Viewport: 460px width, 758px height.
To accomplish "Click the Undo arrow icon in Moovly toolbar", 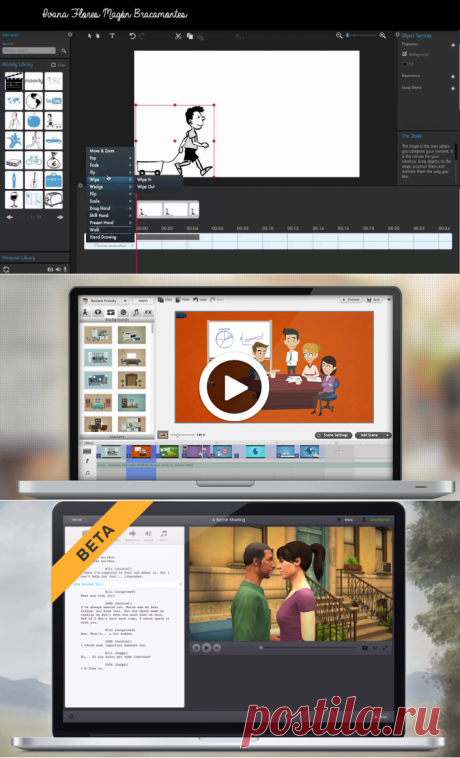I will (x=132, y=36).
